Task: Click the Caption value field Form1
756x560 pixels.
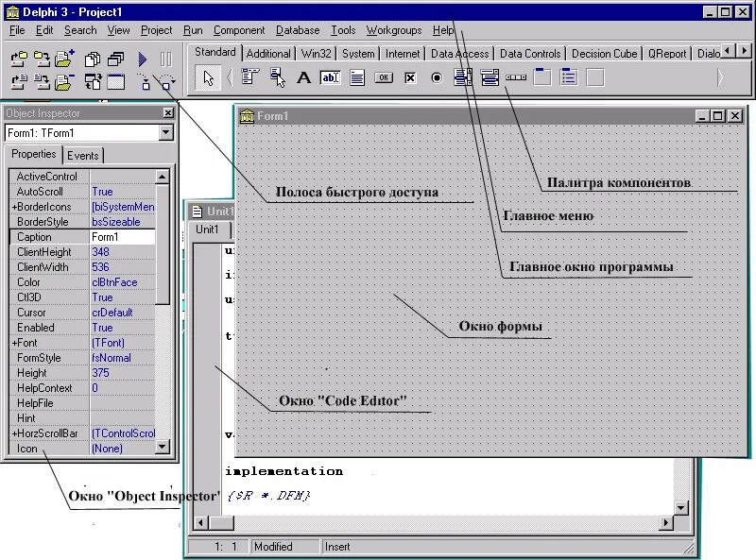Action: coord(122,237)
